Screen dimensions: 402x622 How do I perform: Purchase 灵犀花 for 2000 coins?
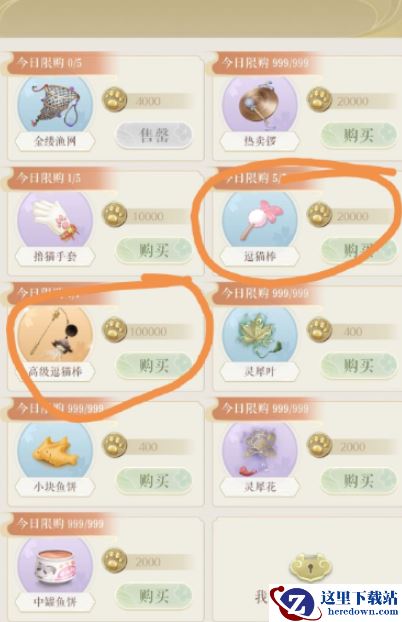click(359, 480)
